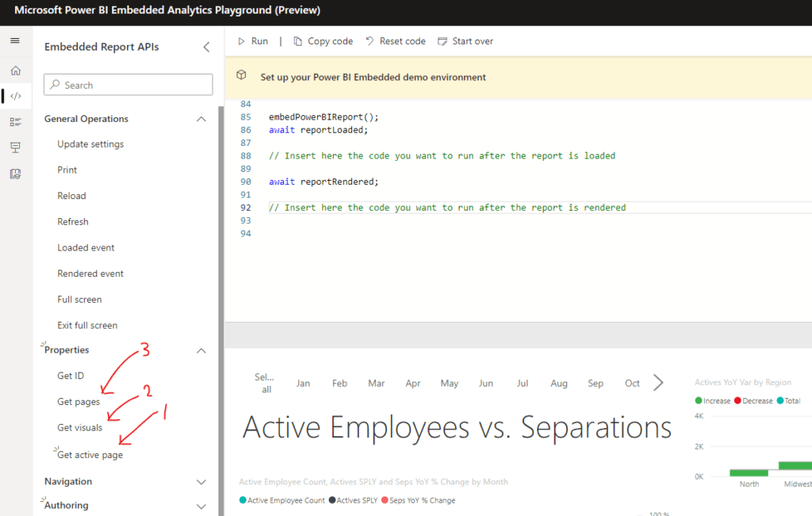Click Start over in the toolbar
This screenshot has height=516, width=812.
465,41
